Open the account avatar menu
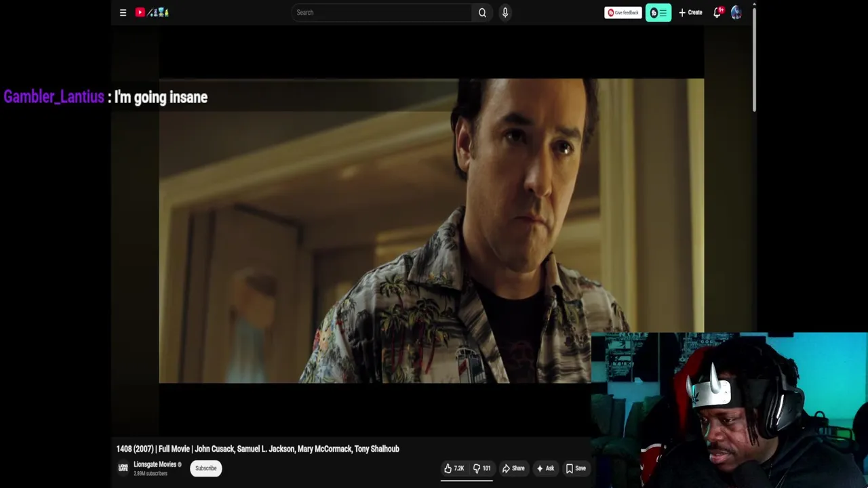This screenshot has height=488, width=868. coord(736,12)
